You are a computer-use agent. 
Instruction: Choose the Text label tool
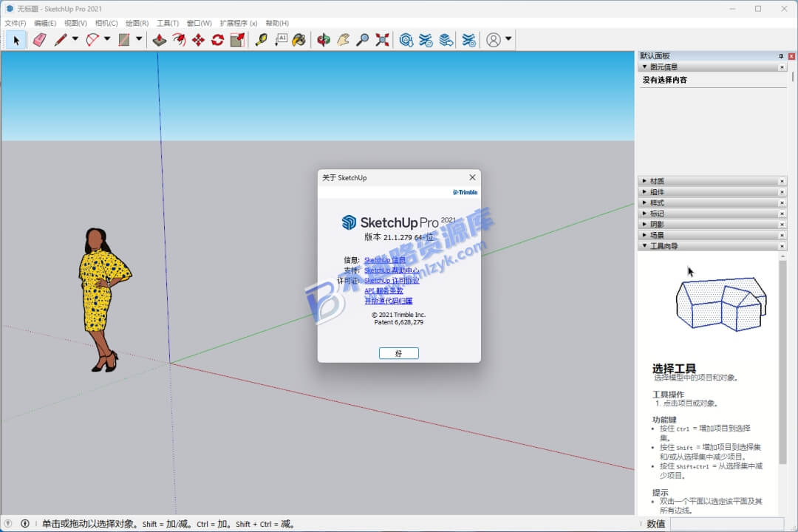pyautogui.click(x=281, y=40)
